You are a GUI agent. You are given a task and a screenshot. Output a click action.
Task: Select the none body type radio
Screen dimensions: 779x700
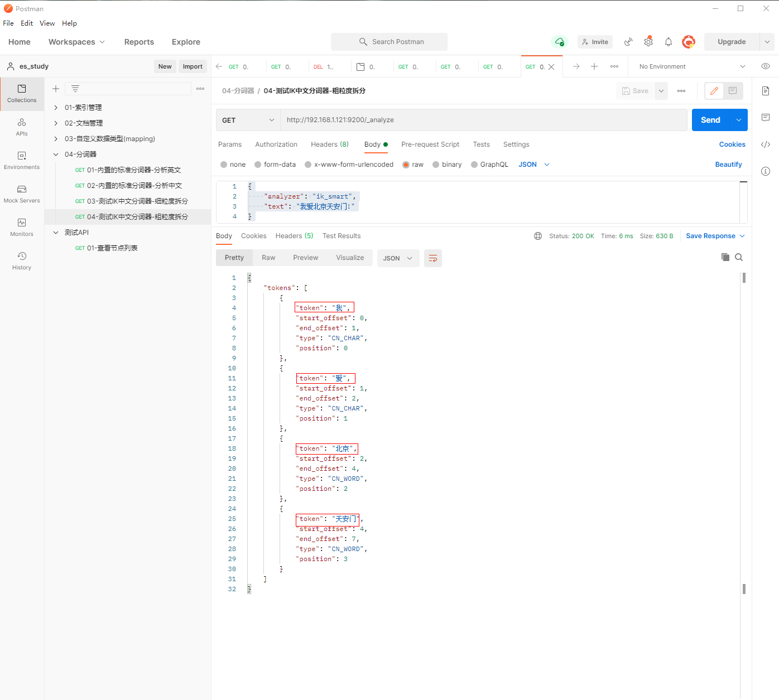(x=224, y=165)
